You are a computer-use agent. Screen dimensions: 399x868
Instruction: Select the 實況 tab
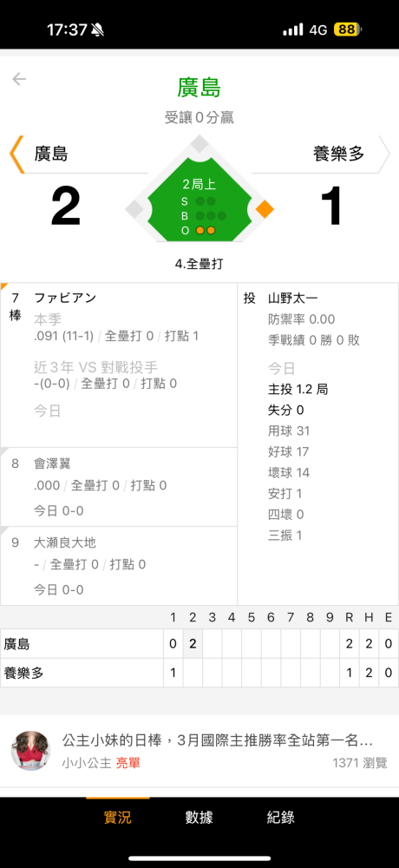(118, 817)
